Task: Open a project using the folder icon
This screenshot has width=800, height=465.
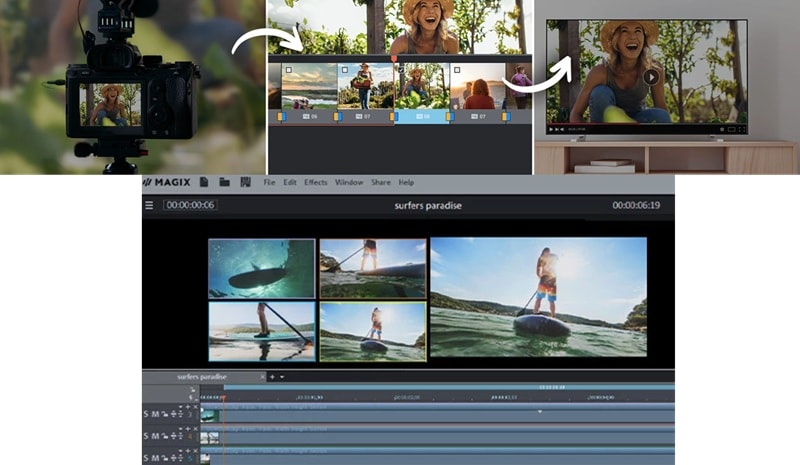Action: 224,182
